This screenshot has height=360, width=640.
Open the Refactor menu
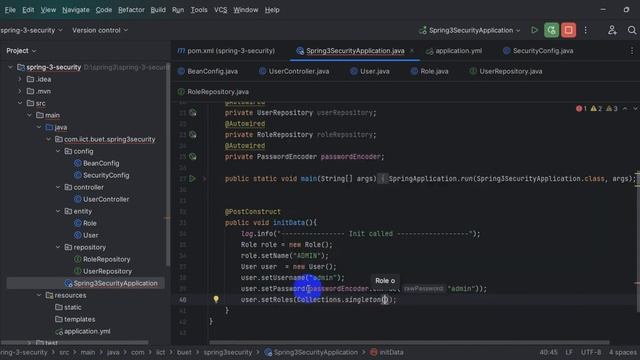pyautogui.click(x=131, y=10)
